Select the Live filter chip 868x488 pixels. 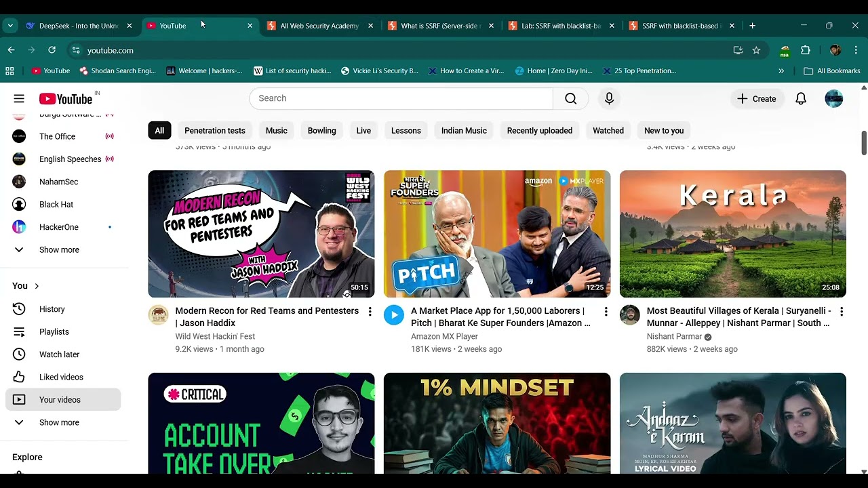click(x=364, y=131)
